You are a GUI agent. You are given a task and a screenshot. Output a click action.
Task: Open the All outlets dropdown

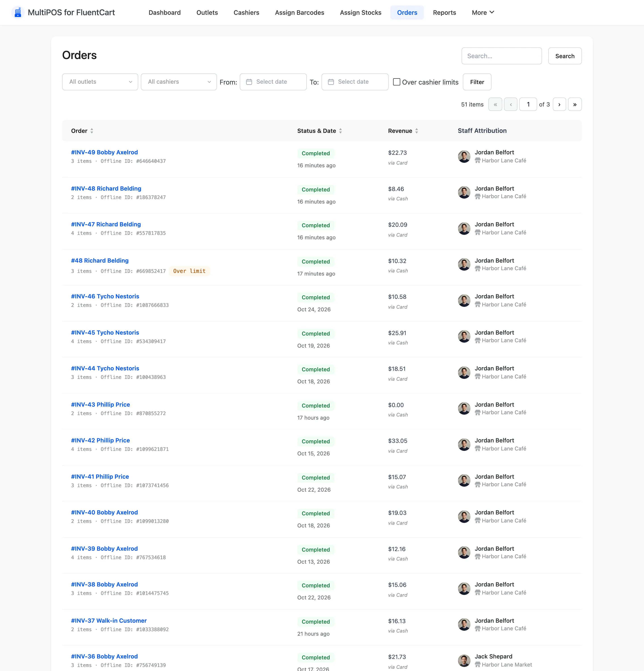click(100, 82)
